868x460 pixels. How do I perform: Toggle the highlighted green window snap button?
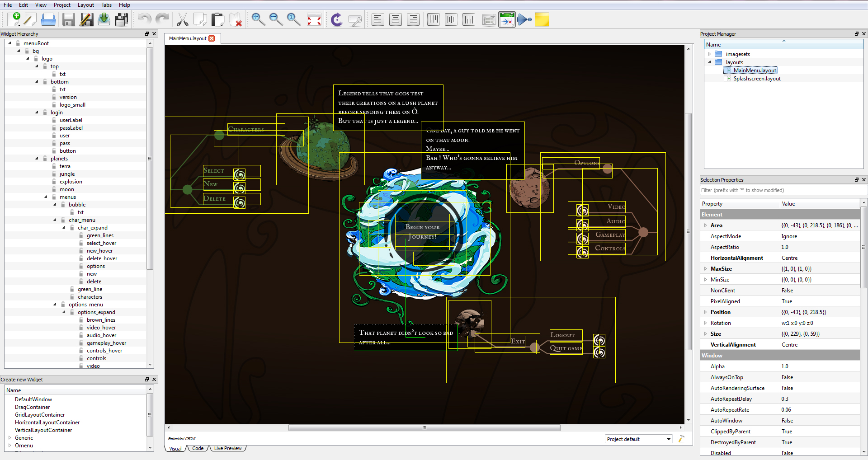pos(507,19)
